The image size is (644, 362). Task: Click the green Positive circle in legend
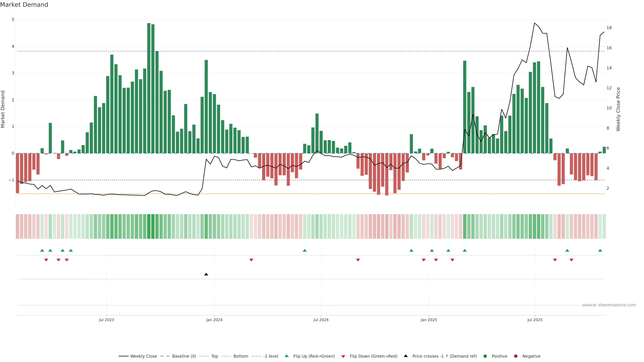click(x=485, y=356)
